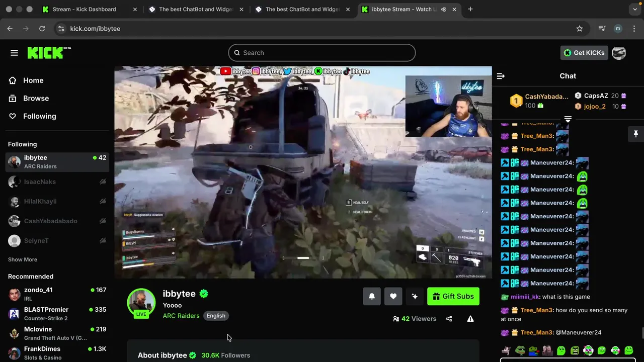Click the 30.6K Followers text
Image resolution: width=644 pixels, height=362 pixels.
[x=225, y=355]
